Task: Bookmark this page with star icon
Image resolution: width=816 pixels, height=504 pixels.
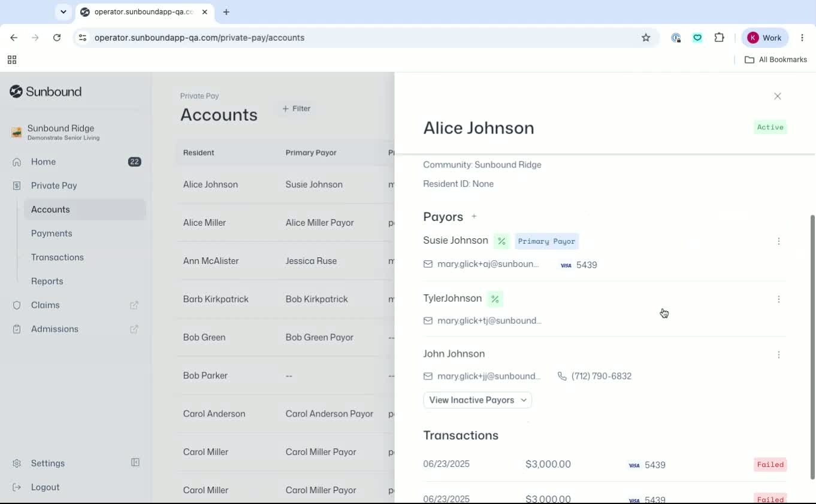Action: click(646, 38)
